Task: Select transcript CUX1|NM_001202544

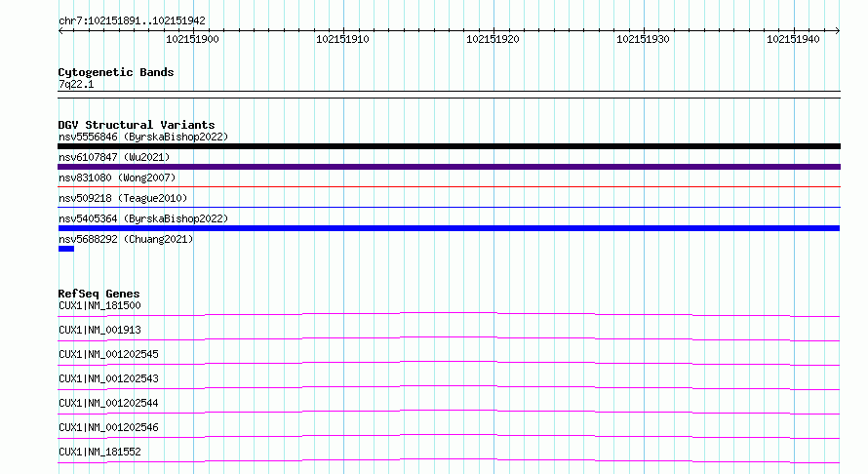Action: 108,403
